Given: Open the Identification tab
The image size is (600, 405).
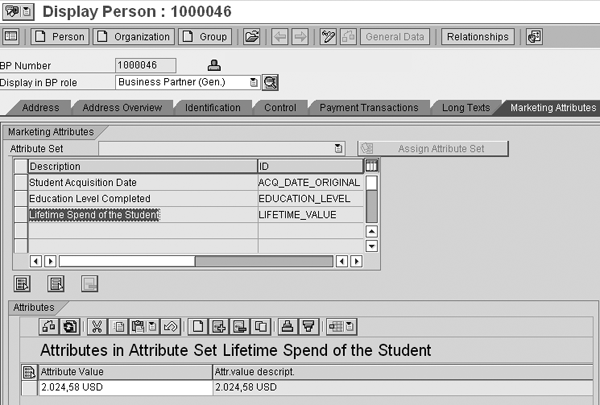Looking at the screenshot, I should 213,108.
